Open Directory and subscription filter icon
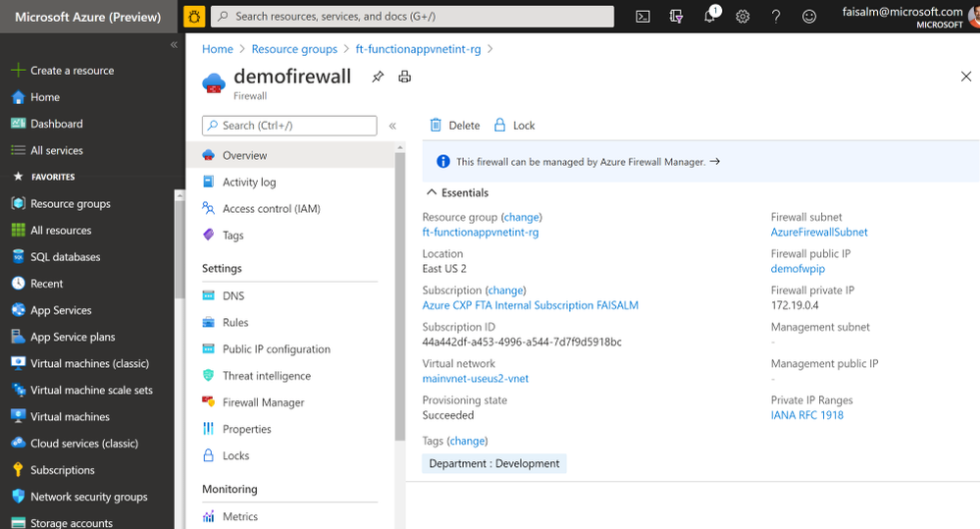This screenshot has height=529, width=980. coord(676,17)
